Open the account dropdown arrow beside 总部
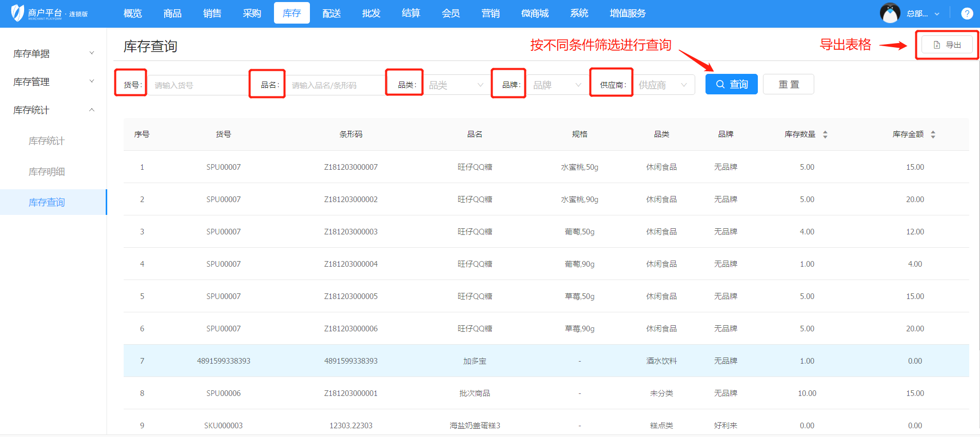 coord(937,14)
